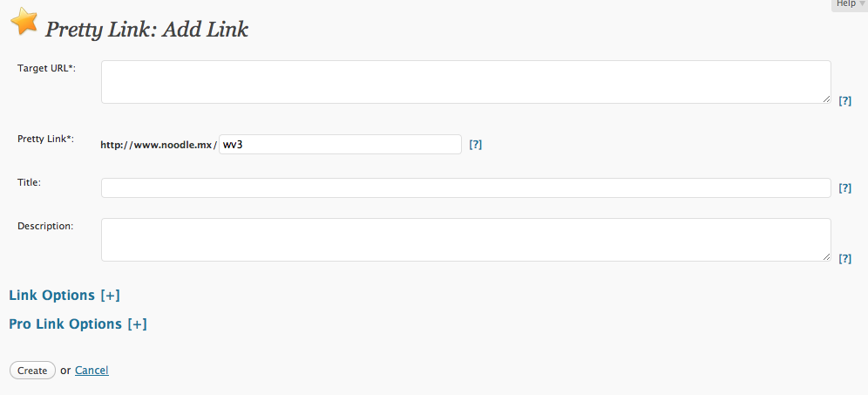Click inside the Description text area

coord(465,240)
